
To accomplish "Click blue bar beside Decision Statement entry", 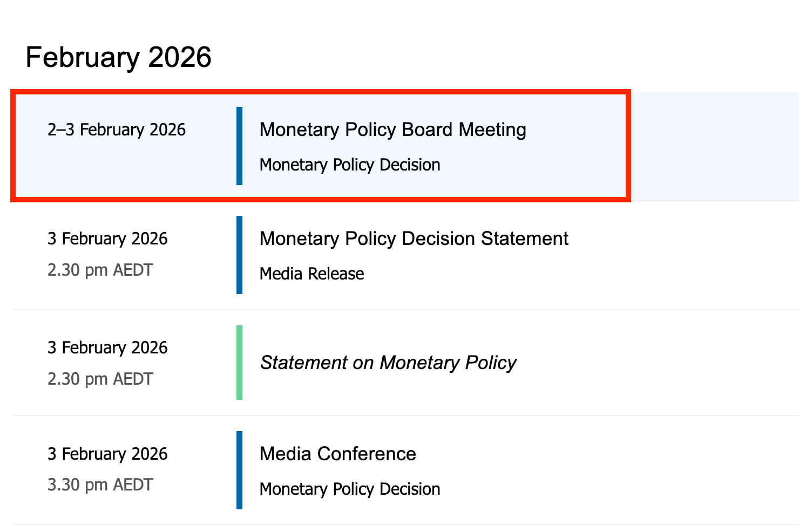I will [x=239, y=255].
